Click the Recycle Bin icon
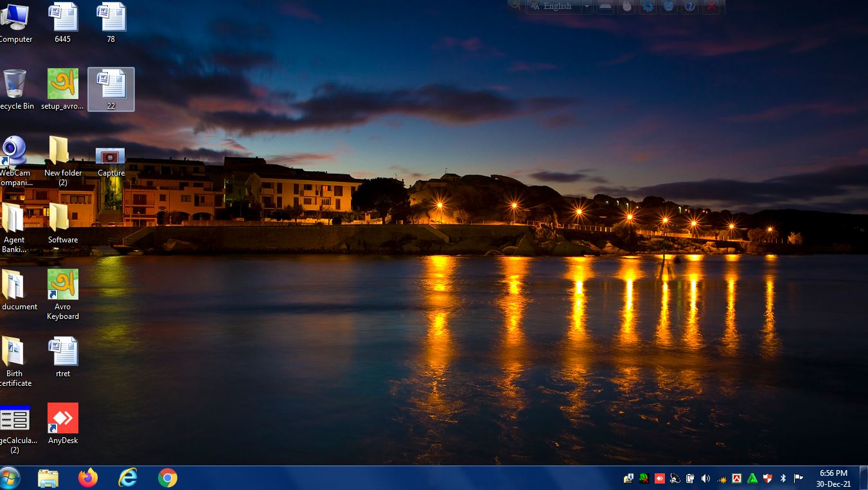This screenshot has height=490, width=868. pyautogui.click(x=15, y=84)
